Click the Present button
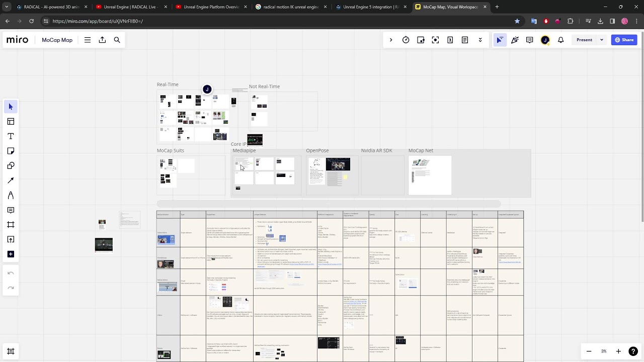This screenshot has height=362, width=644. 584,40
